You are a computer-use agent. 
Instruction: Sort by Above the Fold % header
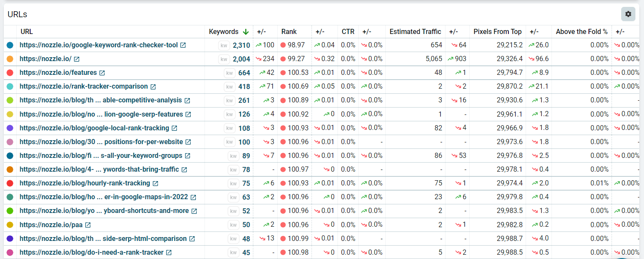(582, 31)
